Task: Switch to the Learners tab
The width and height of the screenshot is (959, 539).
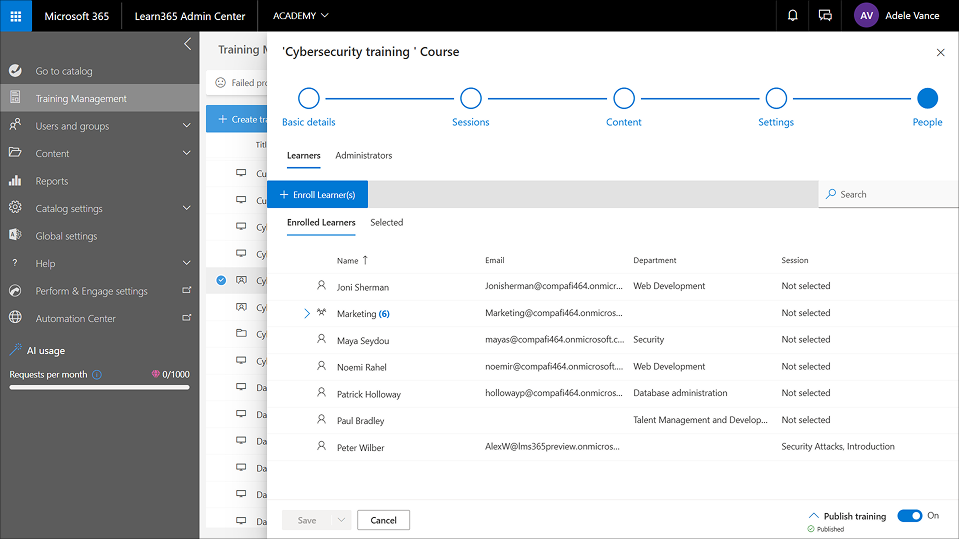Action: point(303,155)
